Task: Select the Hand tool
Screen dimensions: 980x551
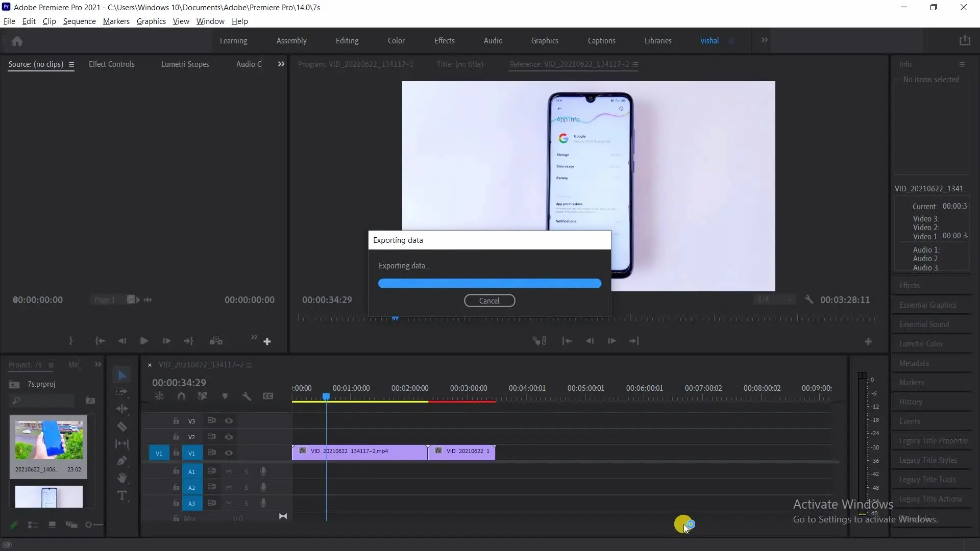Action: [122, 478]
